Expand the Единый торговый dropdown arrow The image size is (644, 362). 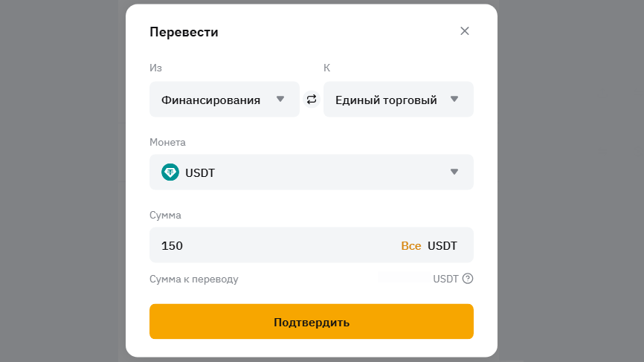click(x=454, y=99)
